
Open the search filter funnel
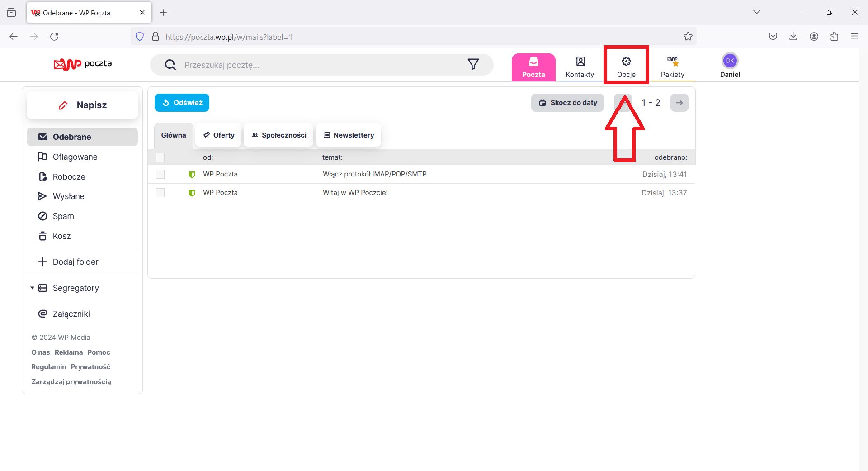[473, 65]
